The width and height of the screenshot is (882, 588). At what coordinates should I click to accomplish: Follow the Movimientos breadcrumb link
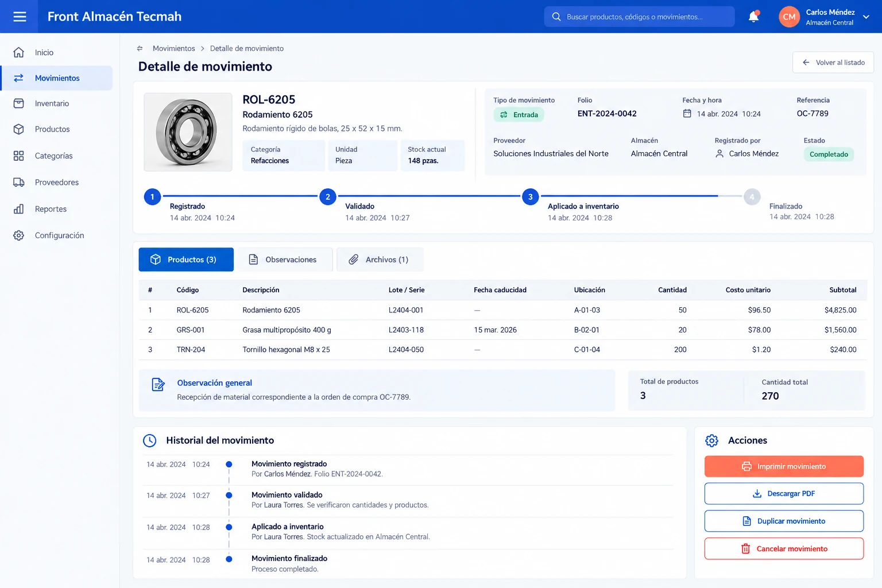[174, 49]
